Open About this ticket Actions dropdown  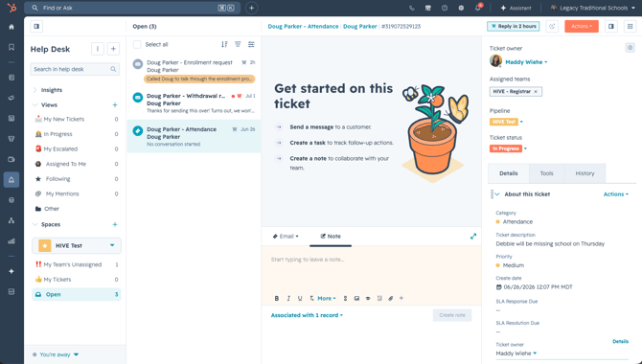click(616, 194)
